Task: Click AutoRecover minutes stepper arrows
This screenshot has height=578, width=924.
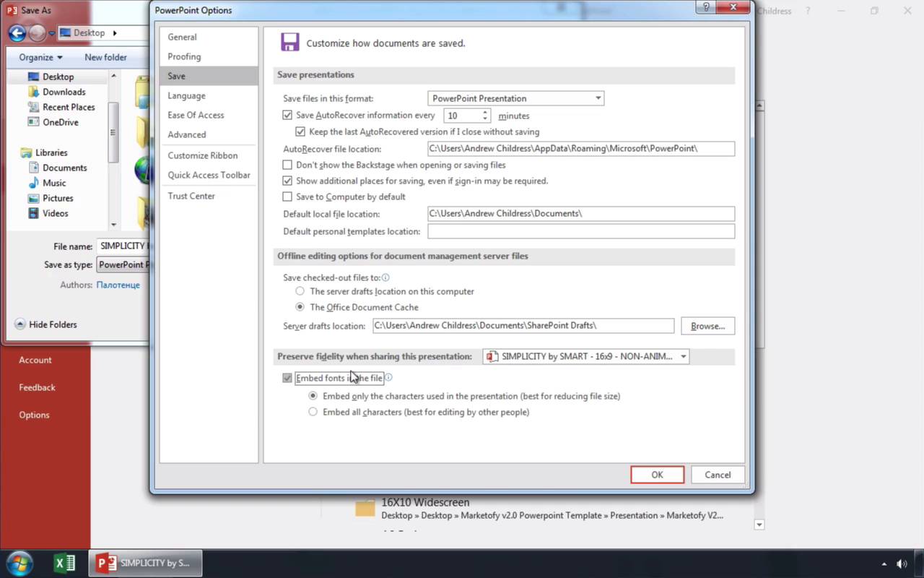Action: pyautogui.click(x=485, y=115)
